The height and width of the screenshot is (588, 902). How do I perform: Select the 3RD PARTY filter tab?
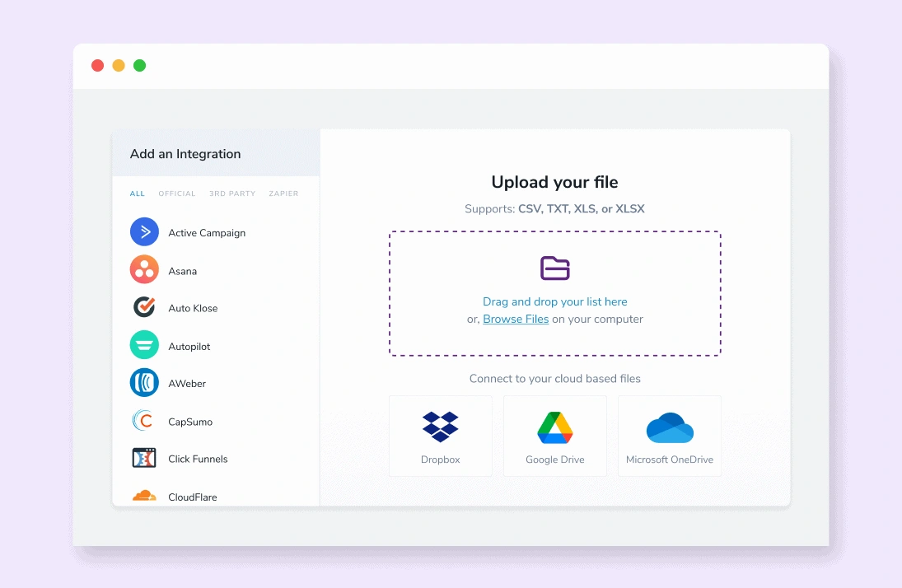coord(231,194)
